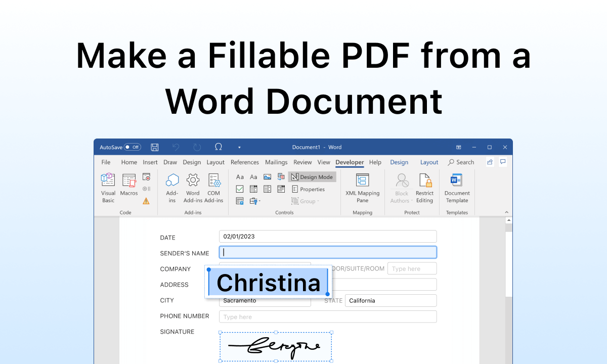The height and width of the screenshot is (364, 607).
Task: Open content control Properties
Action: click(x=309, y=189)
